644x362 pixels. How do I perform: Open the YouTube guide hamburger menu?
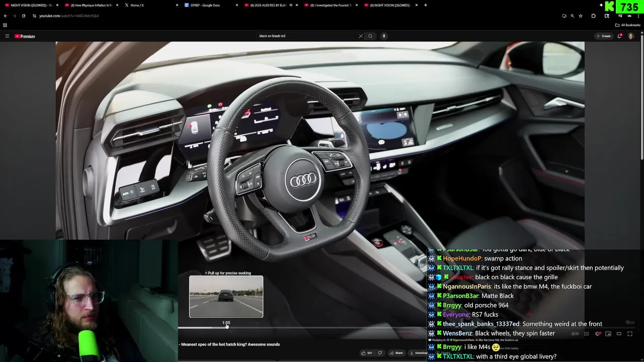[7, 36]
